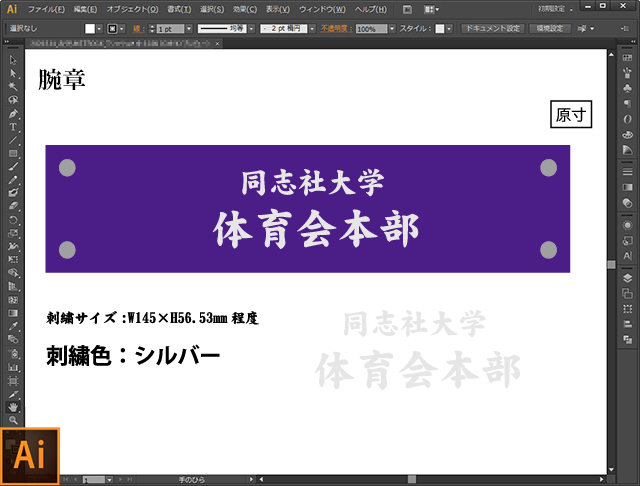Select the Symbol Sprayer tool
Viewport: 640px width, 486px height.
pos(13,354)
